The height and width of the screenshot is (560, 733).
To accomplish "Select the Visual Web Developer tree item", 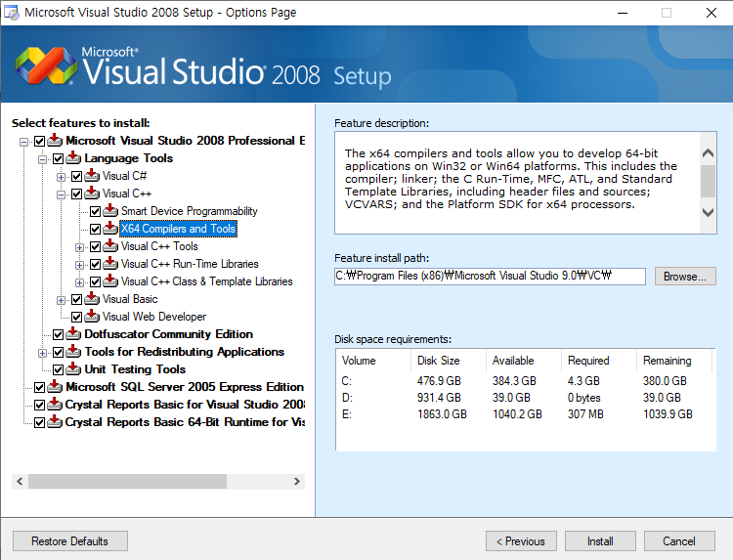I will 154,317.
